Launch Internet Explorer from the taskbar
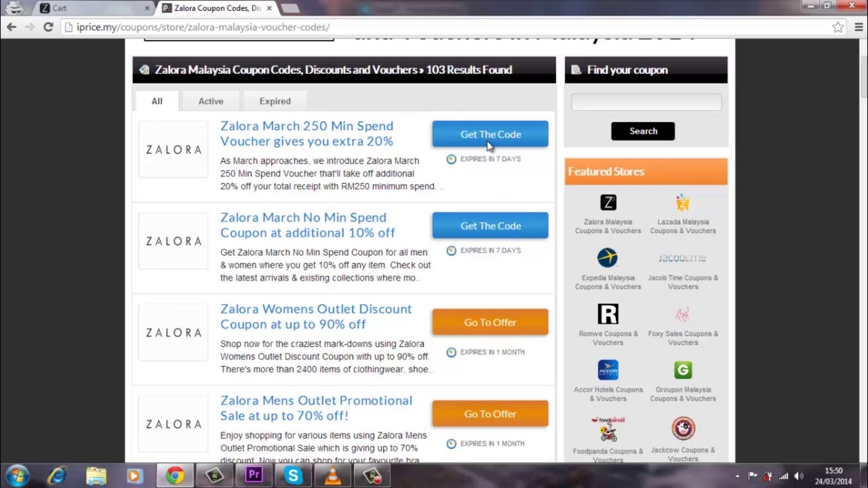Image resolution: width=868 pixels, height=488 pixels. pos(58,476)
